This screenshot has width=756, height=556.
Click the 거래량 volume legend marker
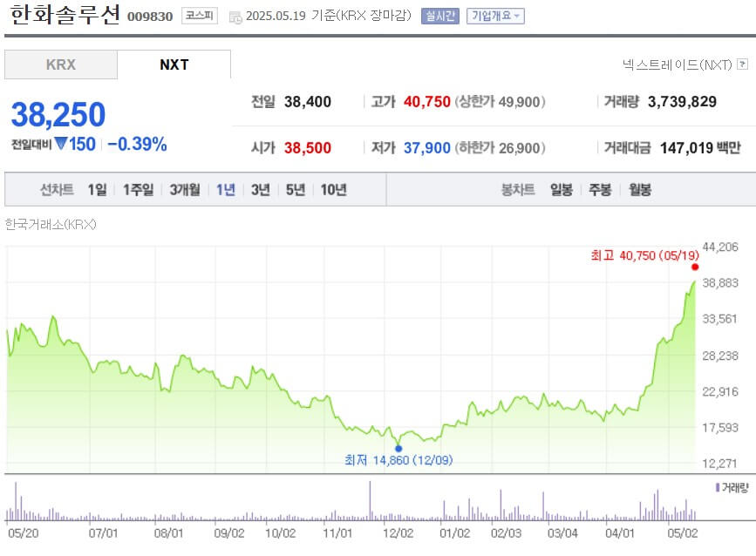[718, 487]
